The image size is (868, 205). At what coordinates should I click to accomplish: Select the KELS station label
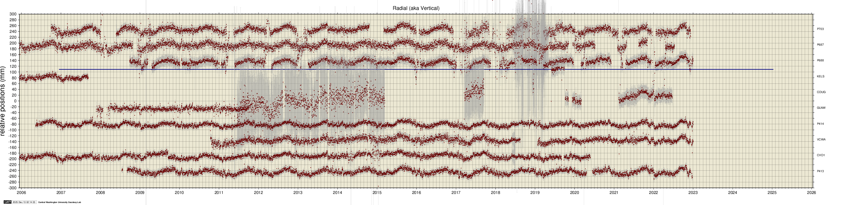pyautogui.click(x=820, y=76)
